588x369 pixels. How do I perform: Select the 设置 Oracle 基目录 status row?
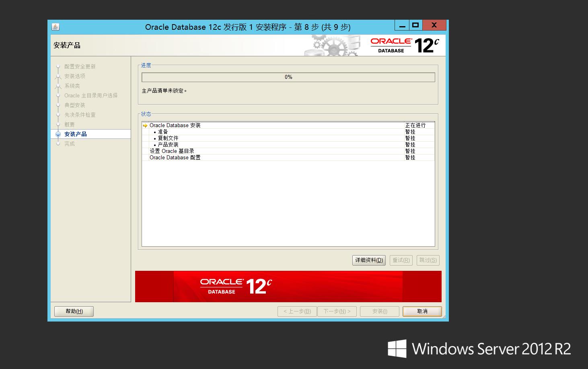(x=288, y=151)
